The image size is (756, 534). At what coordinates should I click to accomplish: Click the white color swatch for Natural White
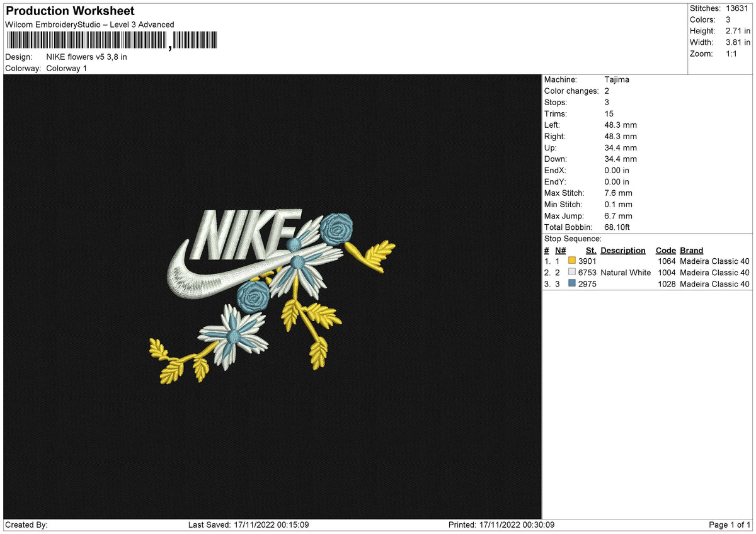(572, 272)
